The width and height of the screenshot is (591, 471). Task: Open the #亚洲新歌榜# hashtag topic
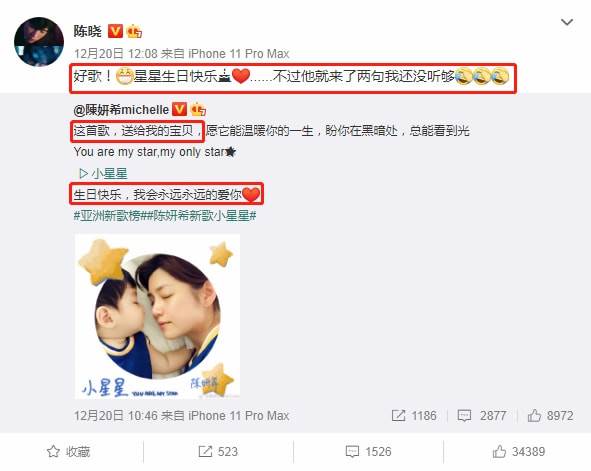point(107,216)
